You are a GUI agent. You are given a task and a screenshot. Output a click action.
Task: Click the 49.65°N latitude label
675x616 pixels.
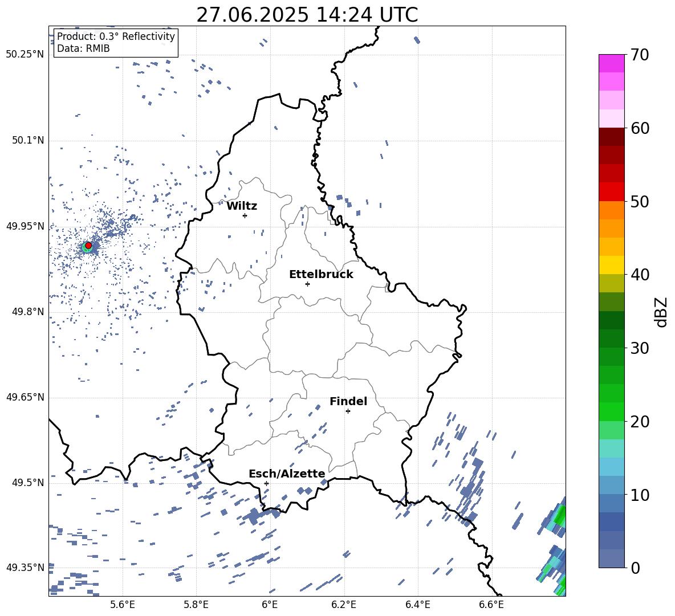pyautogui.click(x=25, y=397)
